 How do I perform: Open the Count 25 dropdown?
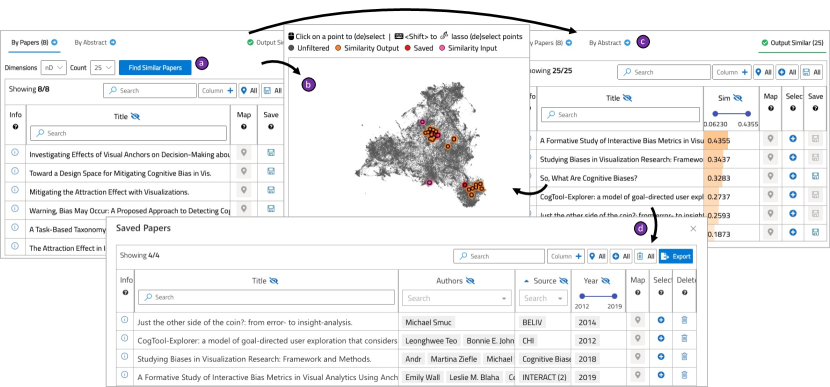point(103,67)
